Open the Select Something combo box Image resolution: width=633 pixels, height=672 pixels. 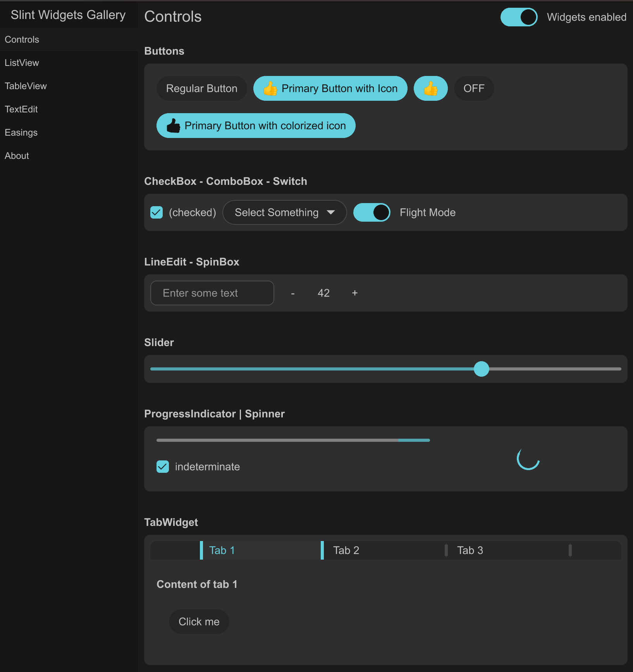[x=284, y=213]
